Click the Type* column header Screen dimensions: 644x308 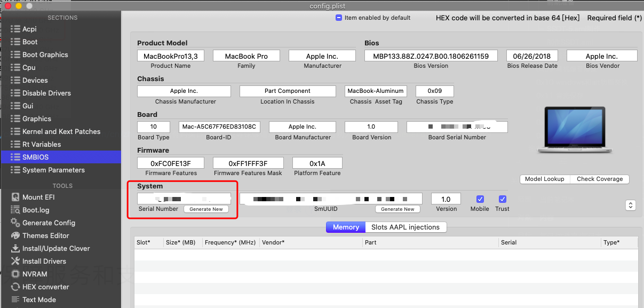619,242
